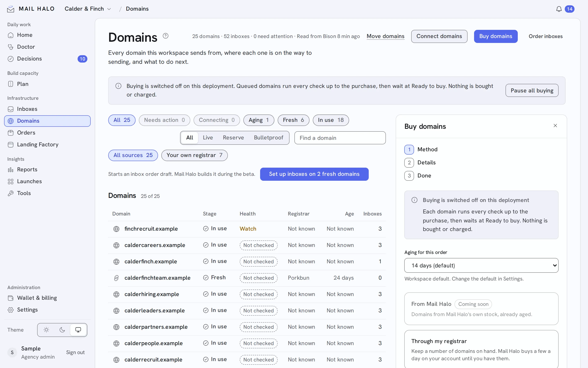Close the Buy domains panel
The height and width of the screenshot is (368, 588).
coord(555,126)
